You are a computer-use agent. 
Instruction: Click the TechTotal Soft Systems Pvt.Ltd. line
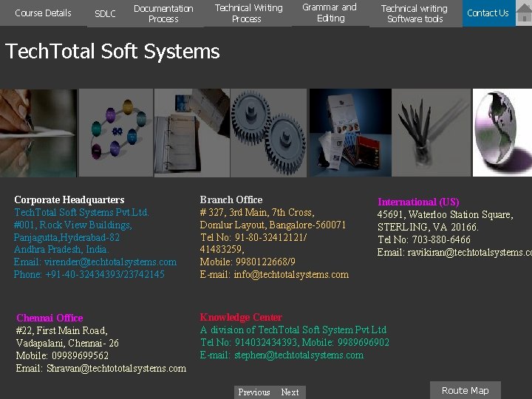click(x=81, y=212)
